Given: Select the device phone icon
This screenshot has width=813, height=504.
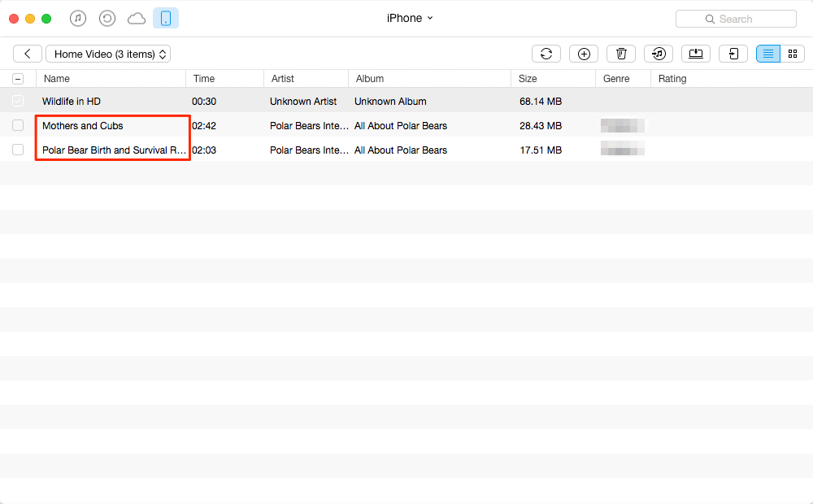Looking at the screenshot, I should click(166, 18).
